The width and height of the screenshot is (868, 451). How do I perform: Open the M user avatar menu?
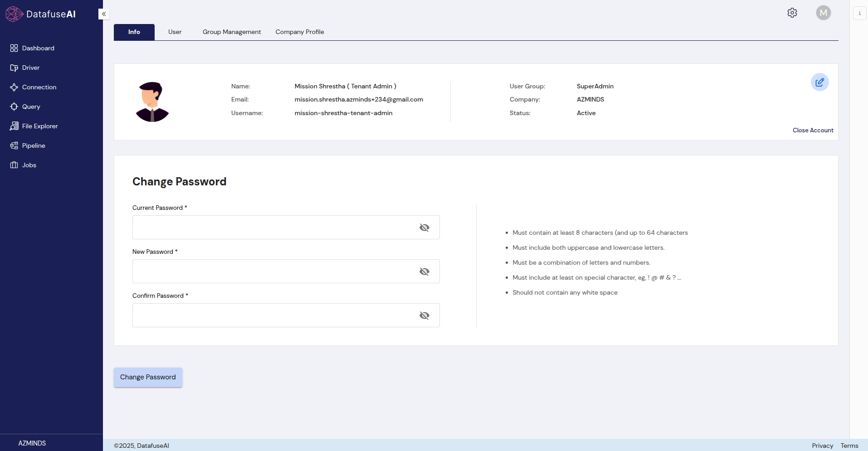click(x=823, y=13)
